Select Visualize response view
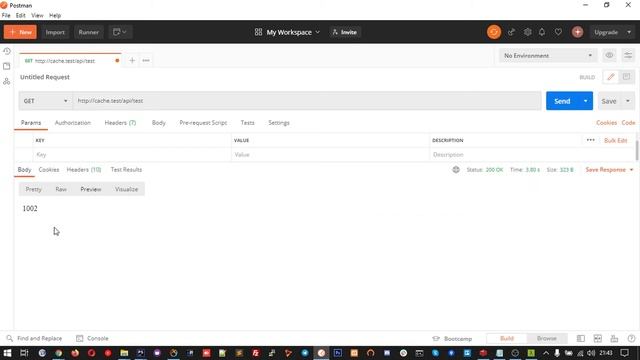The image size is (640, 360). click(x=127, y=189)
